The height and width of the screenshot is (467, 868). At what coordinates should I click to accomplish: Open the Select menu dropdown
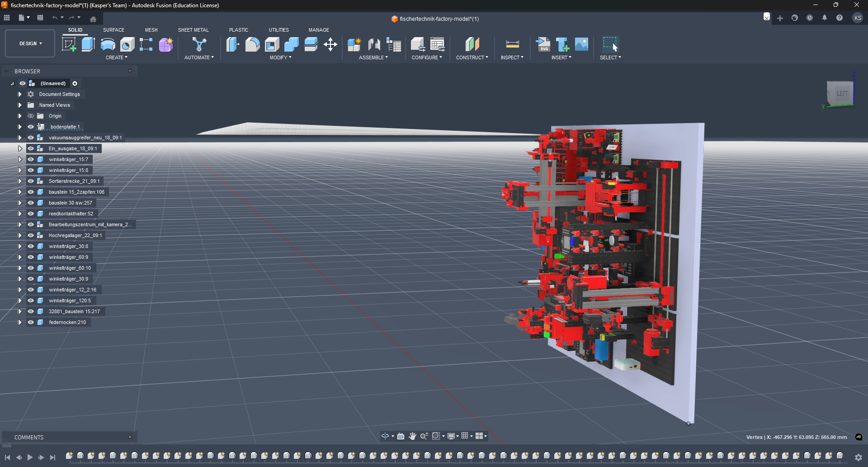[x=610, y=57]
